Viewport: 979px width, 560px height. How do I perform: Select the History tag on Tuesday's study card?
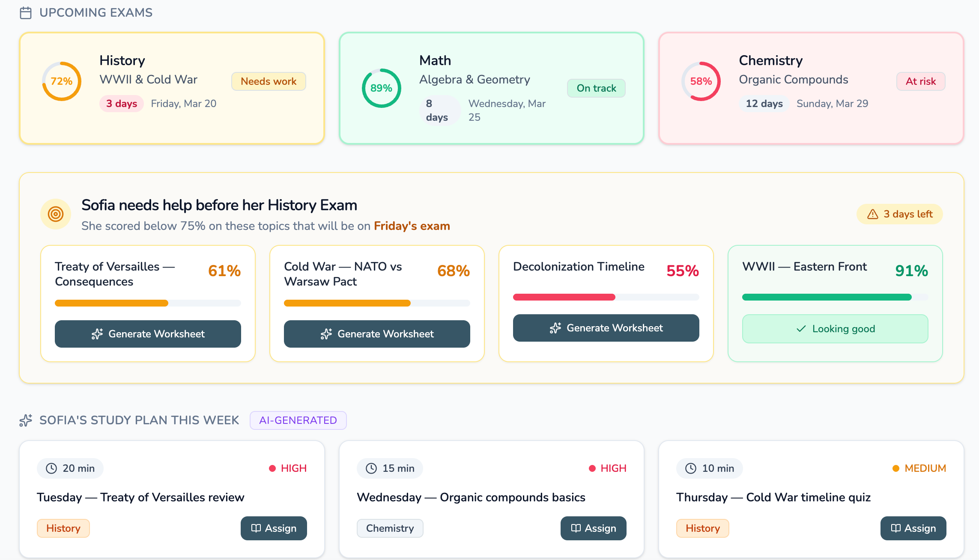click(x=63, y=528)
